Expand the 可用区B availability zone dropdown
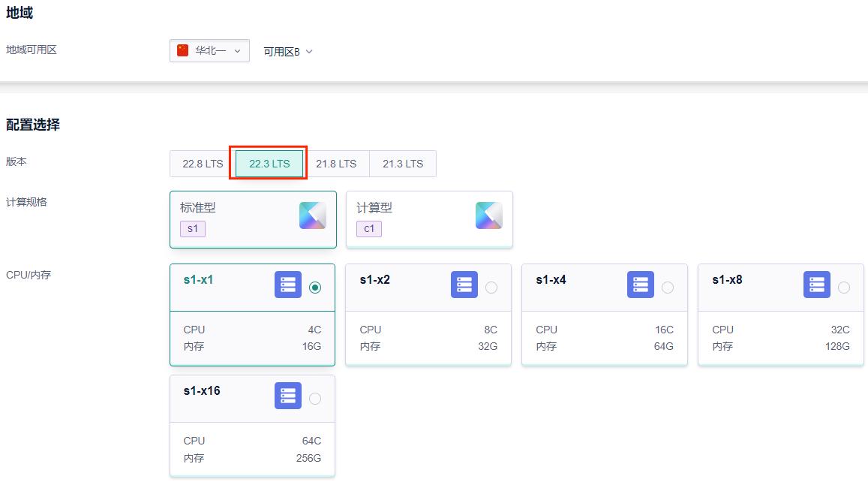 point(287,52)
